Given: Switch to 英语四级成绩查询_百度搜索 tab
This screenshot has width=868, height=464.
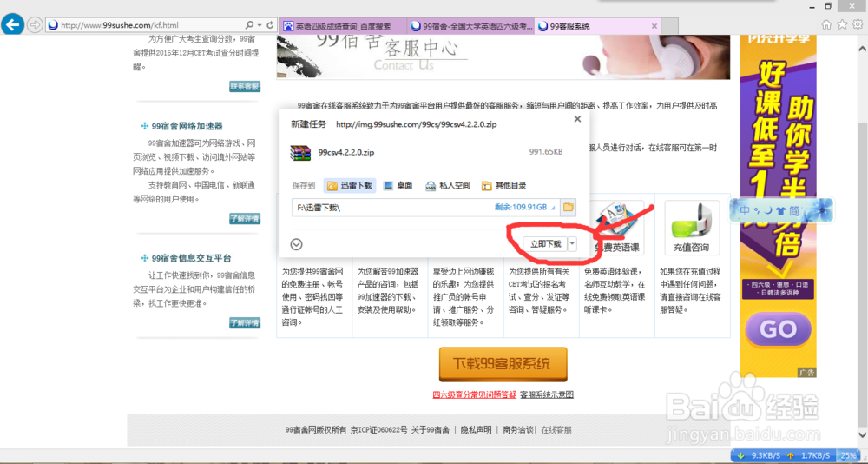Looking at the screenshot, I should click(345, 26).
